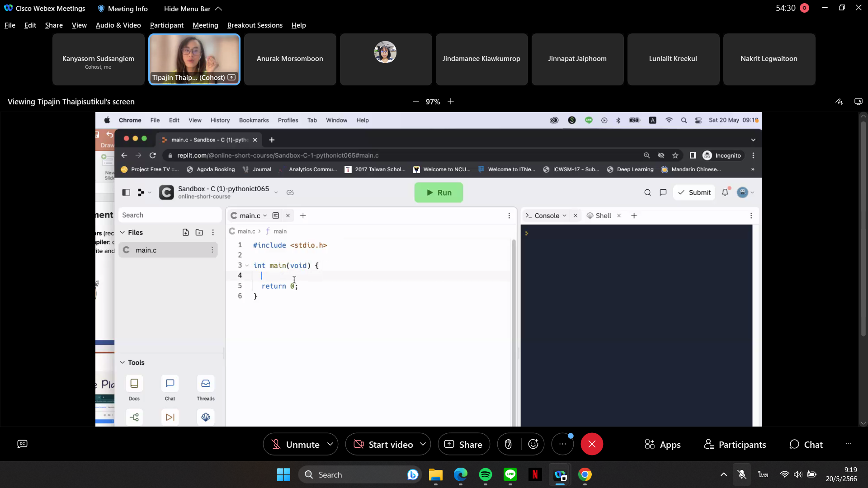Unmute the microphone
The image size is (868, 488).
[295, 445]
